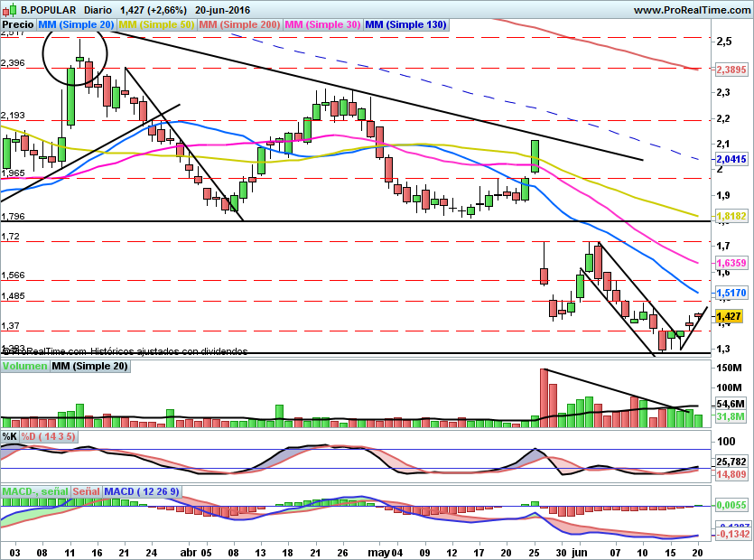The image size is (754, 560).
Task: Click the 150M volume scale label
Action: coord(729,368)
